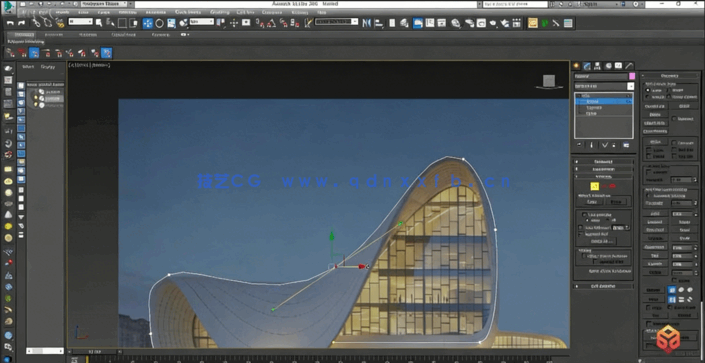Expand the Rendering rollout
The image size is (705, 363).
click(x=603, y=161)
